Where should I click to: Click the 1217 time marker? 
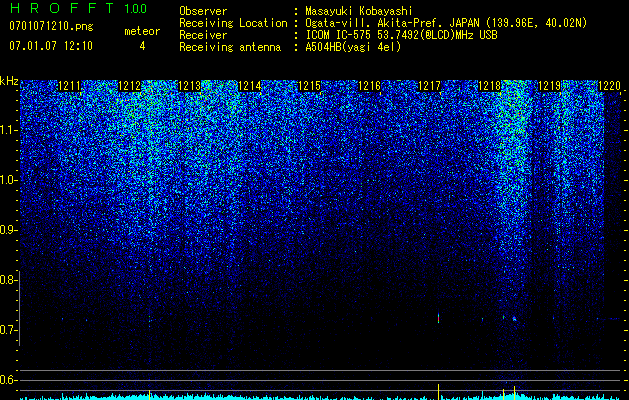point(430,86)
